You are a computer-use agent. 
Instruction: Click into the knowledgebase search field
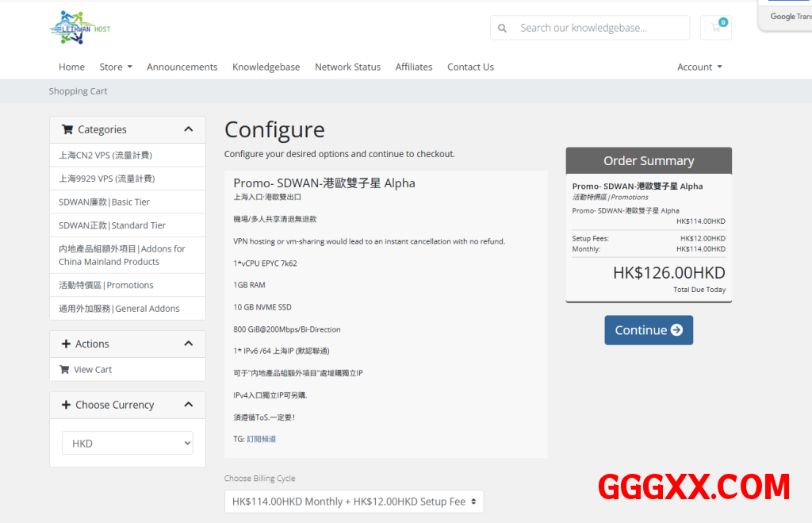point(599,28)
